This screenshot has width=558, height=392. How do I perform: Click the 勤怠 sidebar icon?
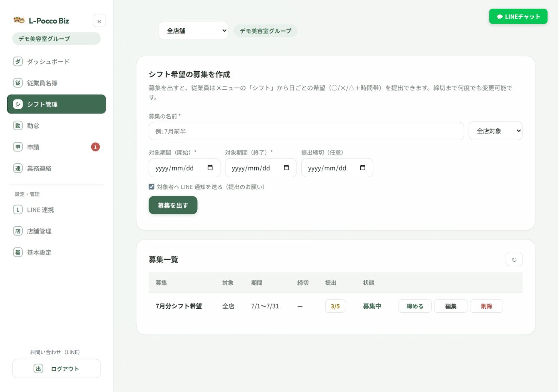pos(18,125)
